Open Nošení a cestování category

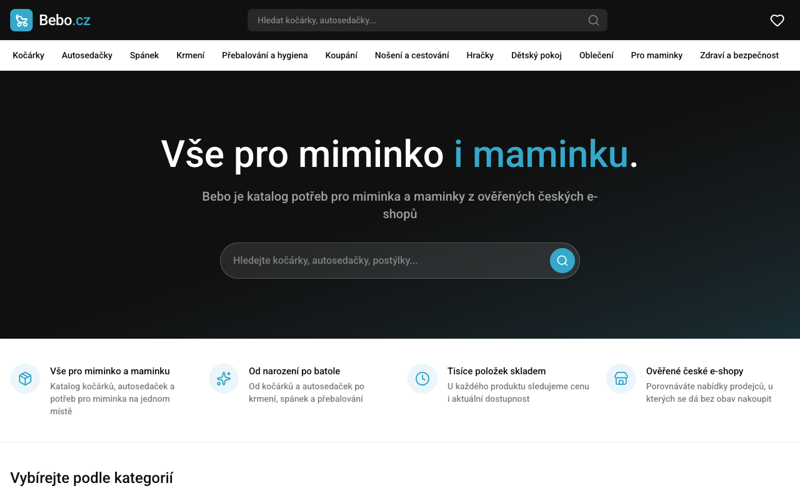[x=412, y=55]
